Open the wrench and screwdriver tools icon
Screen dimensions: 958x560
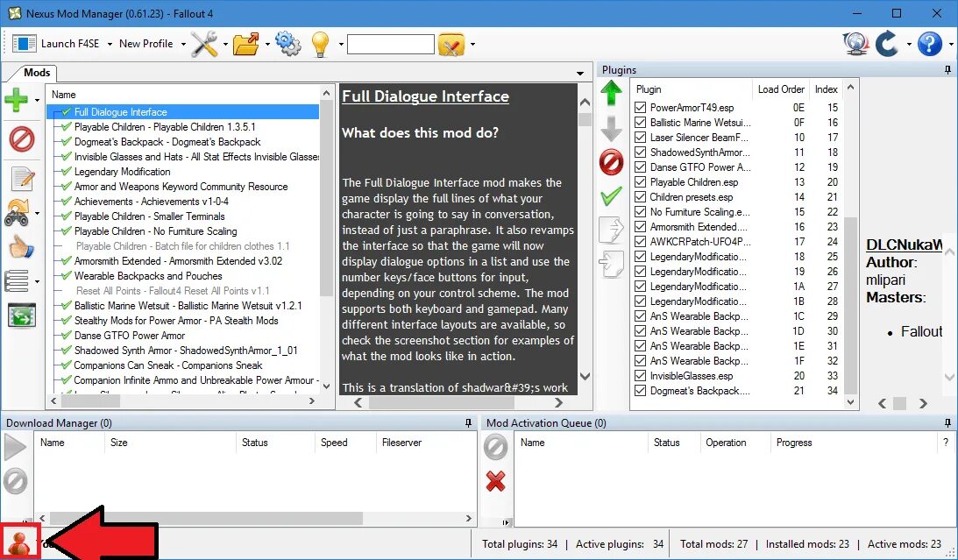(x=204, y=44)
